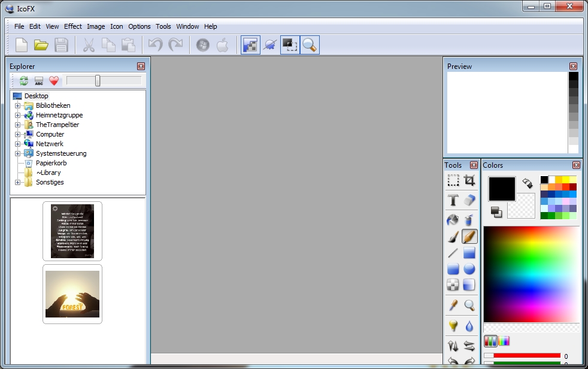The image size is (588, 369).
Task: Click the favorites heart icon in Explorer
Action: 54,81
